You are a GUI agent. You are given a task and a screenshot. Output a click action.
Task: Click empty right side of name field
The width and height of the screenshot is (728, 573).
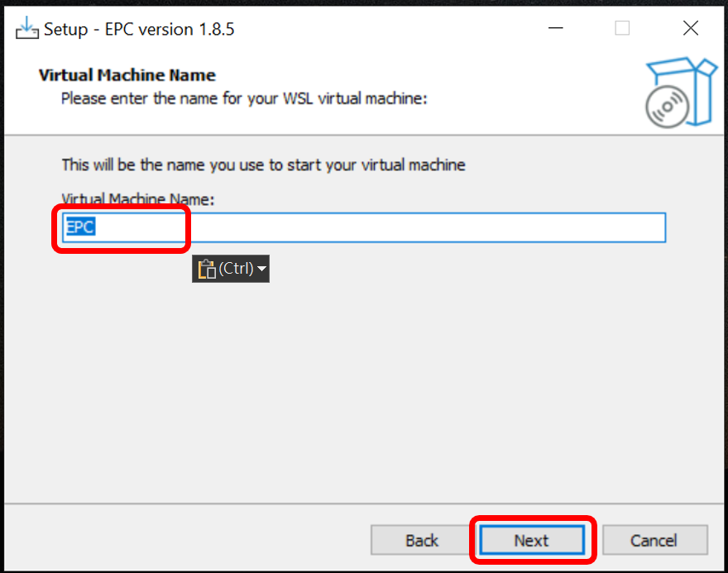[x=496, y=227]
